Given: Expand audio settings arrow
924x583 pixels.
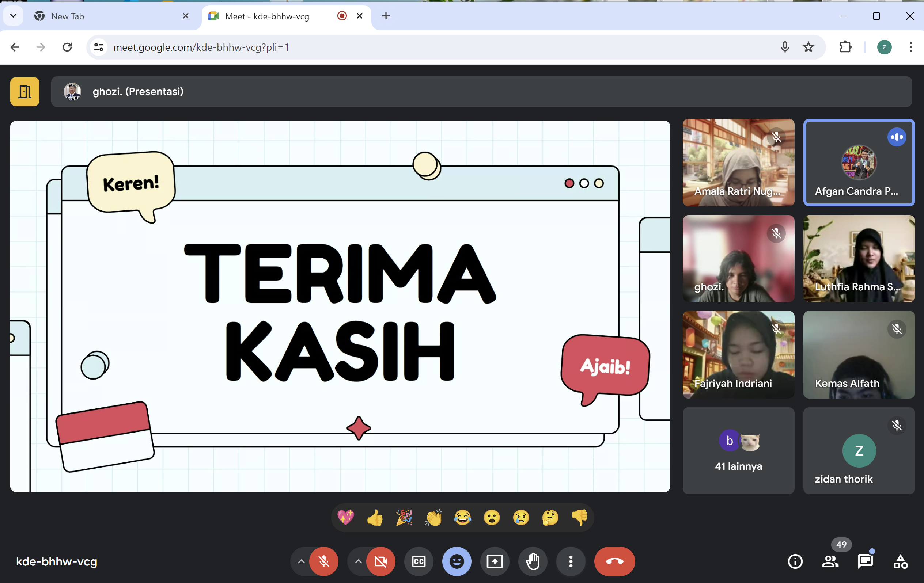Looking at the screenshot, I should (301, 561).
